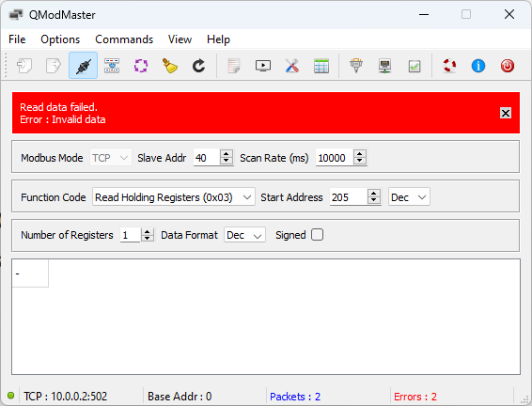
Task: Click the Scan Rate (ms) input field
Action: pos(335,158)
